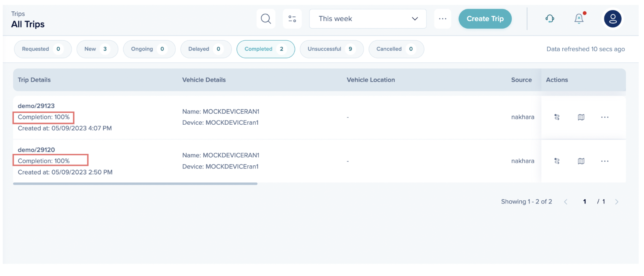
Task: Click the horizontal table scrollbar
Action: 135,184
